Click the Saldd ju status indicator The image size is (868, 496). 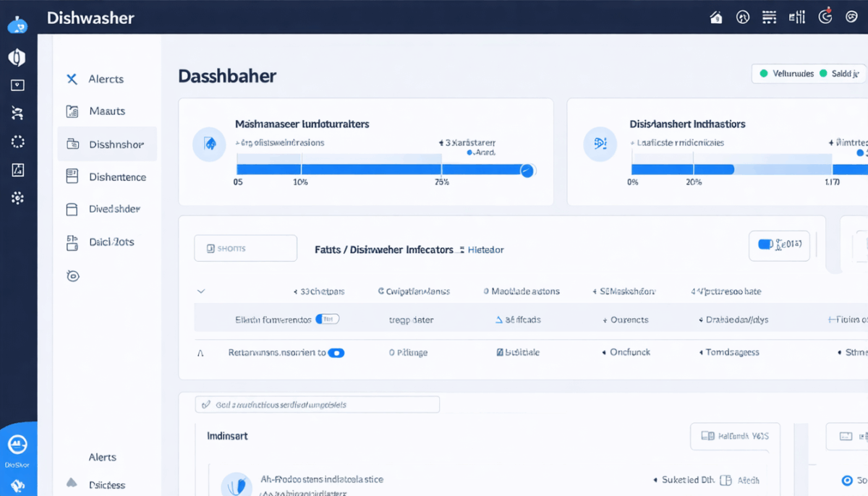[839, 74]
